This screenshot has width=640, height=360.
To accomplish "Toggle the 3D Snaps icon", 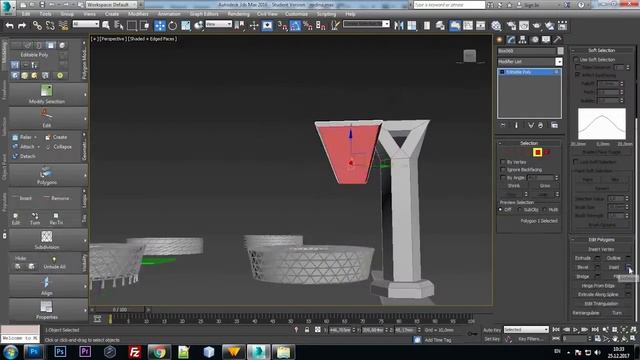I will [x=282, y=26].
